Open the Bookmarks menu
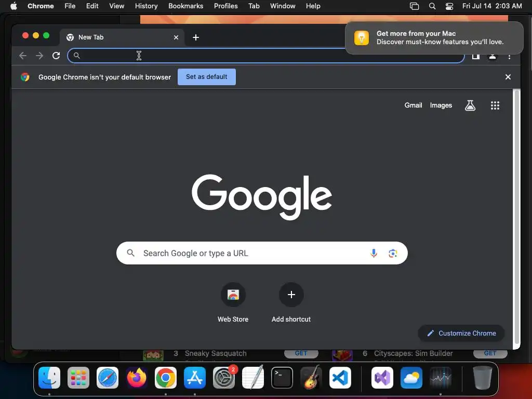 [x=185, y=6]
